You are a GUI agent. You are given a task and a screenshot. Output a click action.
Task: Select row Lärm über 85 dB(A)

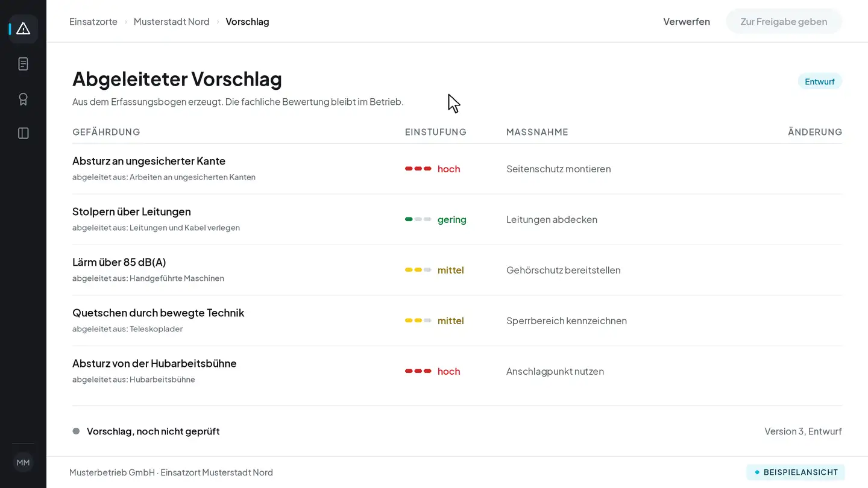[x=457, y=270]
